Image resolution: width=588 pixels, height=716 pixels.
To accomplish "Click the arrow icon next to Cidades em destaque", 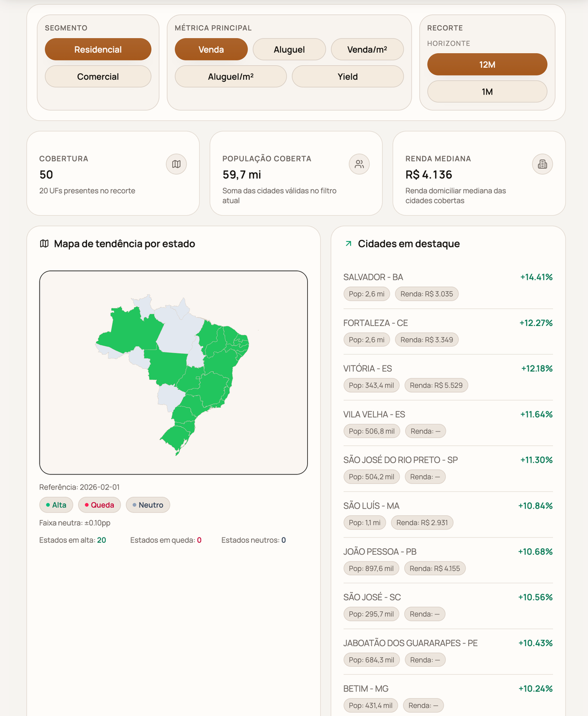I will click(x=348, y=244).
